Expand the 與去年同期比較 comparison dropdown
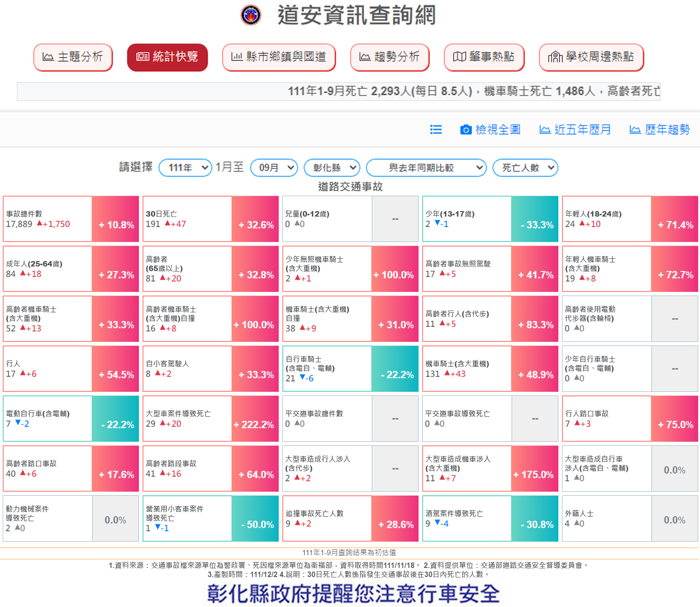The height and width of the screenshot is (607, 700). pyautogui.click(x=426, y=168)
